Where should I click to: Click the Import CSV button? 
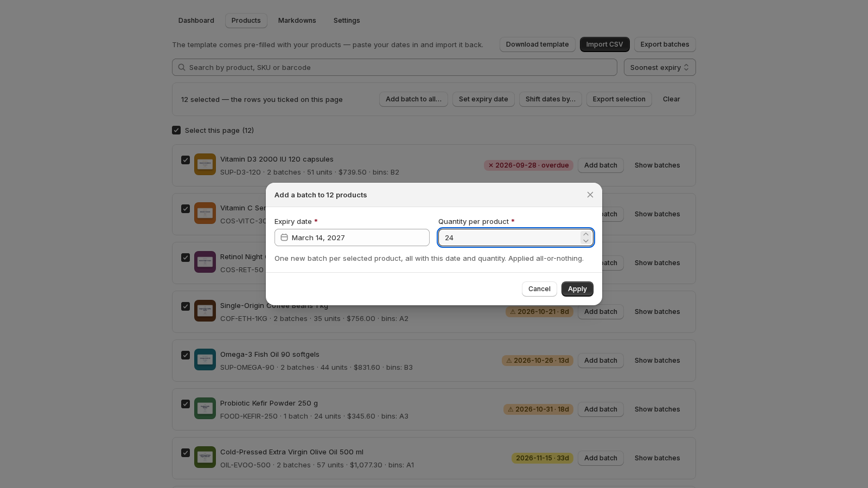coord(605,44)
